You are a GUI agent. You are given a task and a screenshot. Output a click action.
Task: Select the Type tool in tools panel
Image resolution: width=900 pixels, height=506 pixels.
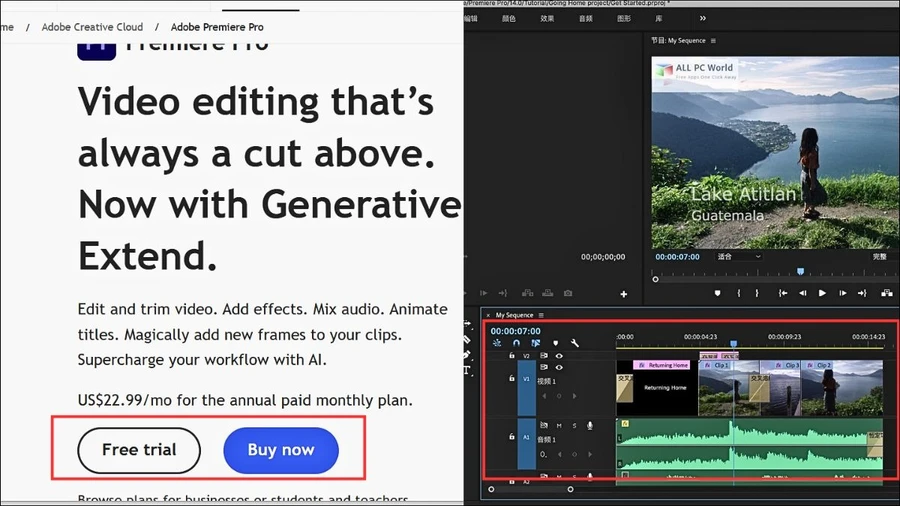[467, 371]
